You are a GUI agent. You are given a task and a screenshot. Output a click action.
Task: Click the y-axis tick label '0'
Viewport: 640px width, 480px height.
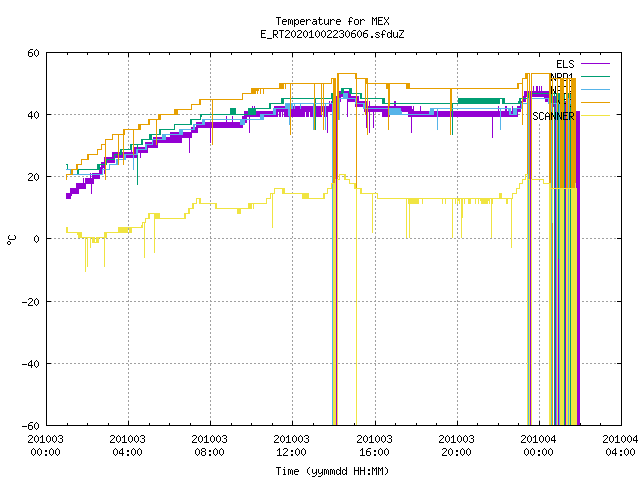pos(37,239)
